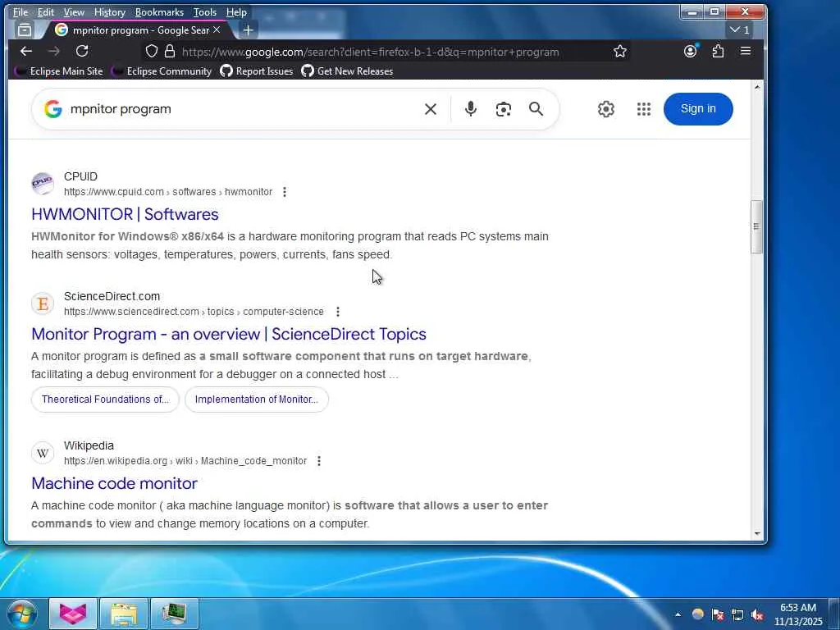Open Eclipse Main Site bookmark

point(58,71)
